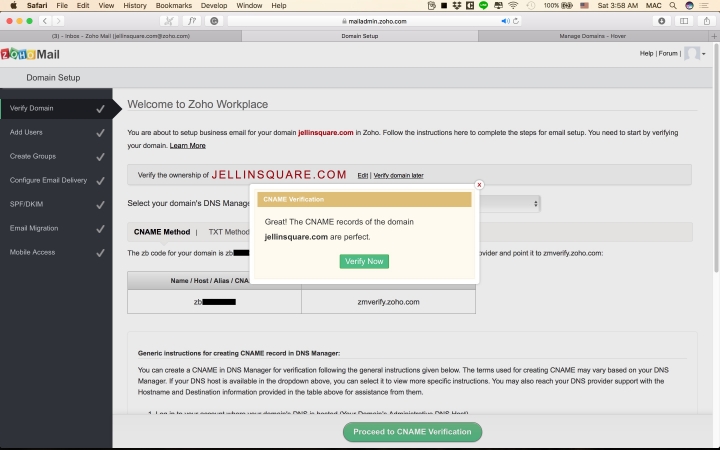Click the zb code table cell
720x450 pixels.
point(214,302)
